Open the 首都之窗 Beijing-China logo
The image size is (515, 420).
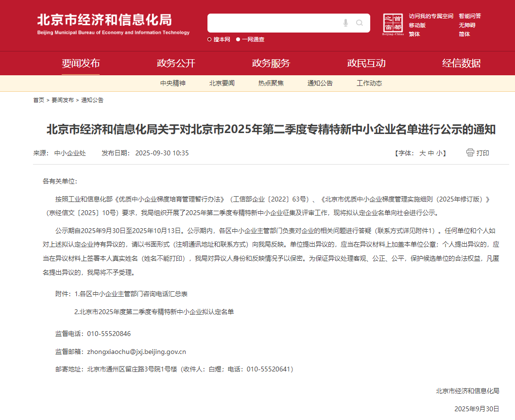click(x=393, y=25)
